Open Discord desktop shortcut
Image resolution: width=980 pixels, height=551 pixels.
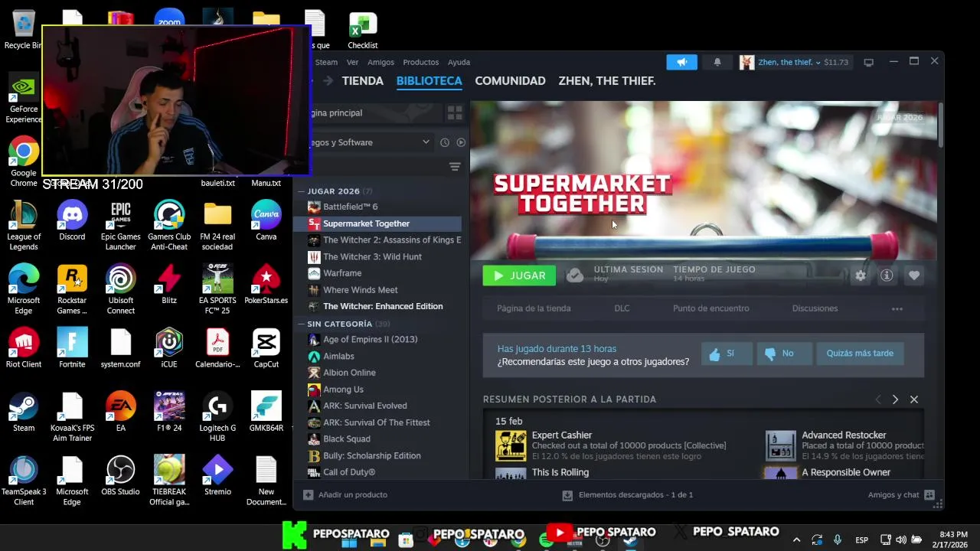click(72, 220)
